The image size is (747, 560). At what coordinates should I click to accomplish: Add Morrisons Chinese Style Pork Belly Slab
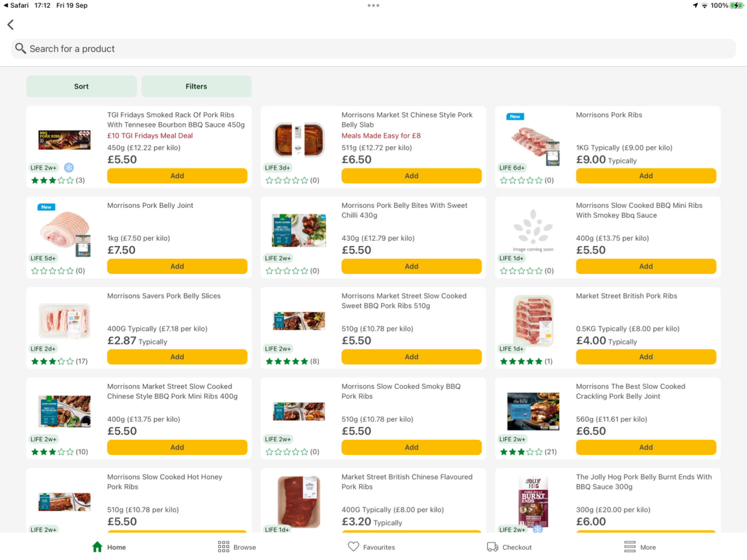411,176
